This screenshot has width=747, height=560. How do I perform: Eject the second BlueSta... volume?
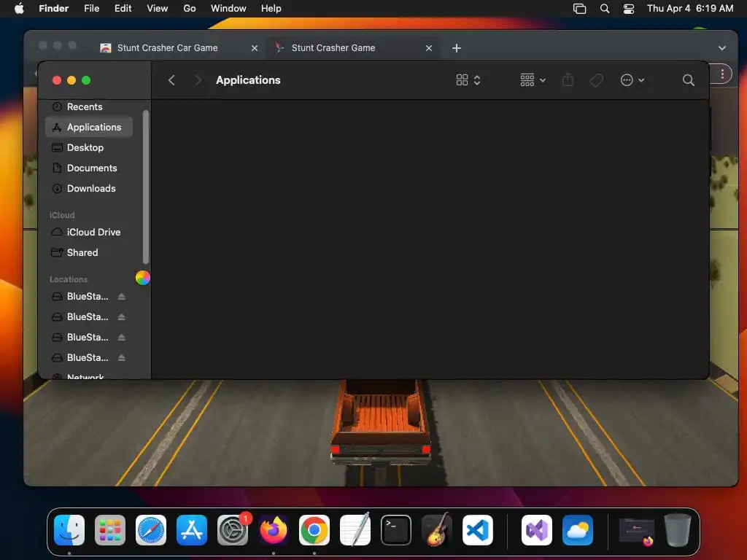point(122,317)
